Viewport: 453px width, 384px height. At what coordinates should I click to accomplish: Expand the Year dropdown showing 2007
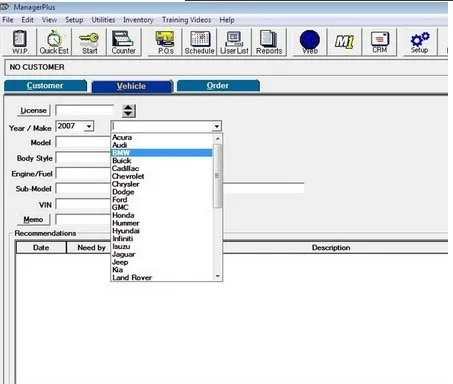click(89, 126)
